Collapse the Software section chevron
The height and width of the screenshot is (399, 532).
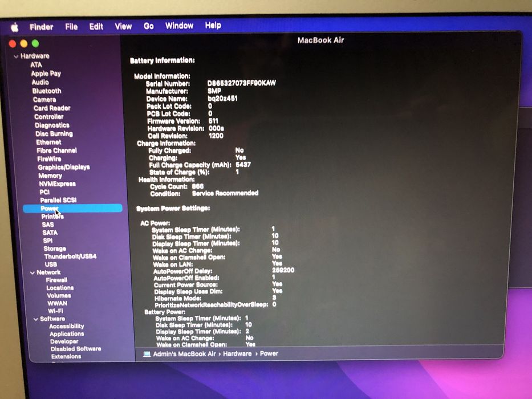35,319
